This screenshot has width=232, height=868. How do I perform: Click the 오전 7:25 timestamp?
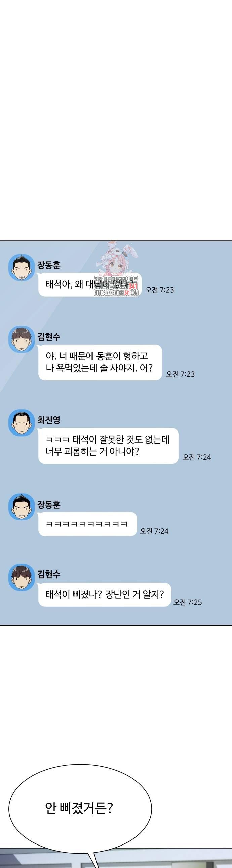188,602
